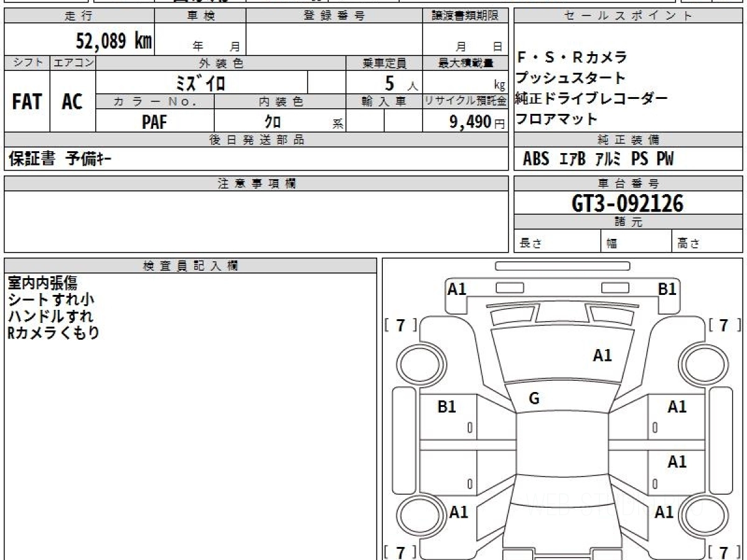Select the 高さ dimension label

(x=690, y=244)
